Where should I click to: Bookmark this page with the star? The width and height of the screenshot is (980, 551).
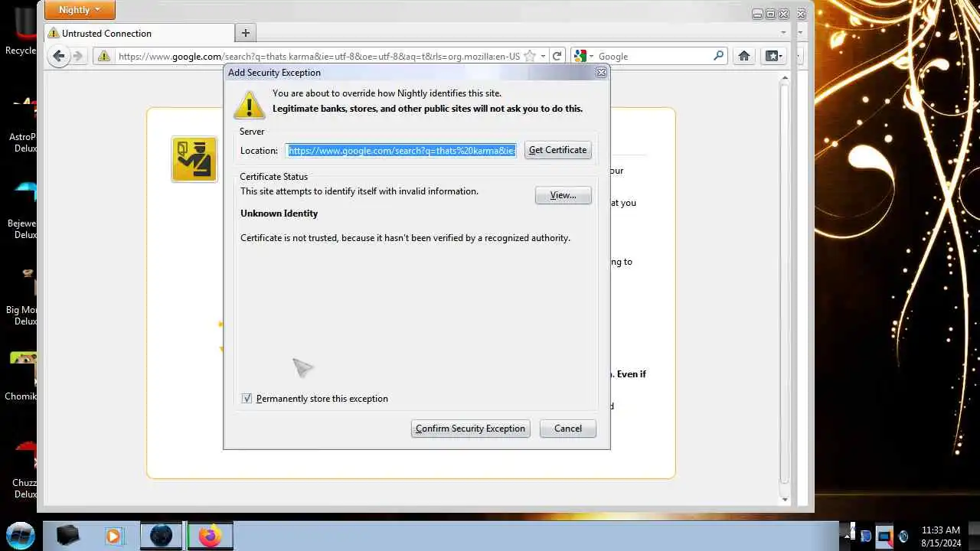(529, 56)
